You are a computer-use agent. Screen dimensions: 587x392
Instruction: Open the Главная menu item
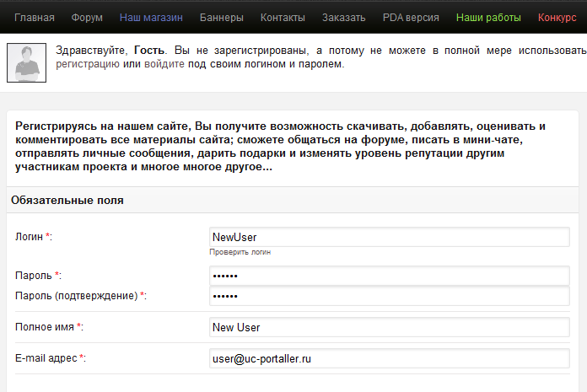click(35, 18)
